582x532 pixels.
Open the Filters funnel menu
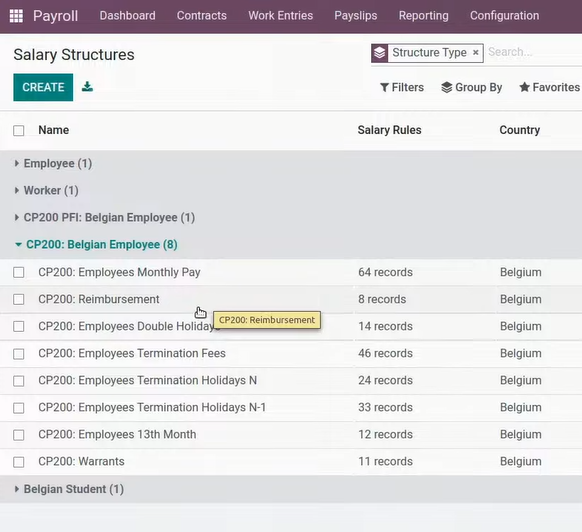(402, 87)
